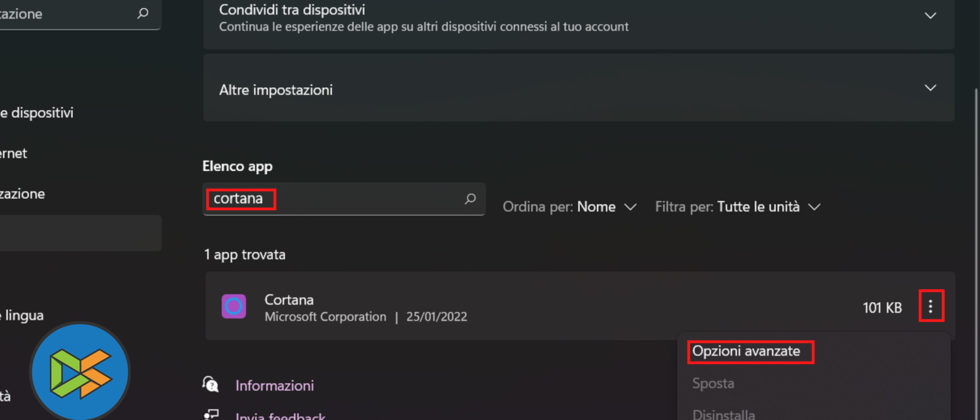Click Microsoft Corporation publisher text
Image resolution: width=980 pixels, height=420 pixels.
click(325, 317)
